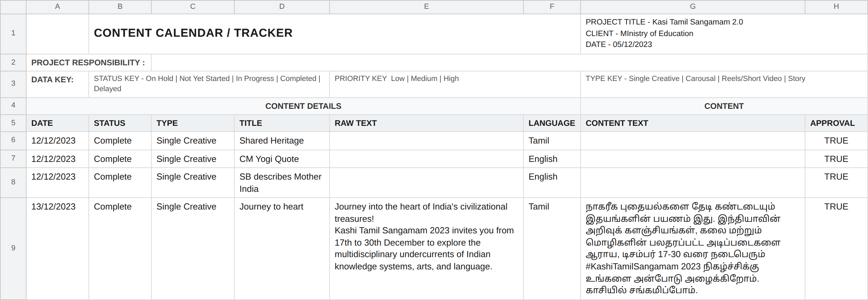Select the Tamil content text cell in row 9
This screenshot has width=868, height=300.
(693, 249)
